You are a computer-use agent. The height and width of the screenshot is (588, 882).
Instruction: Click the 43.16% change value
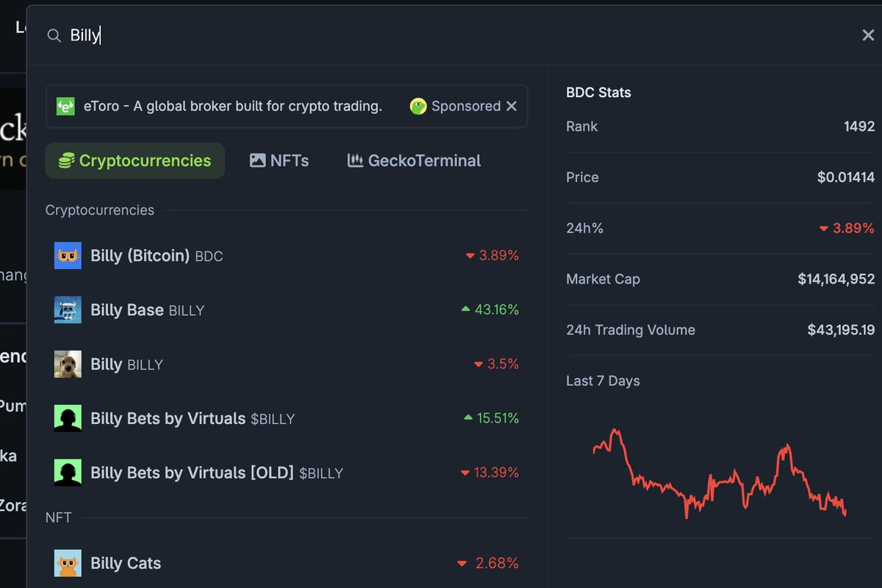[x=490, y=310]
